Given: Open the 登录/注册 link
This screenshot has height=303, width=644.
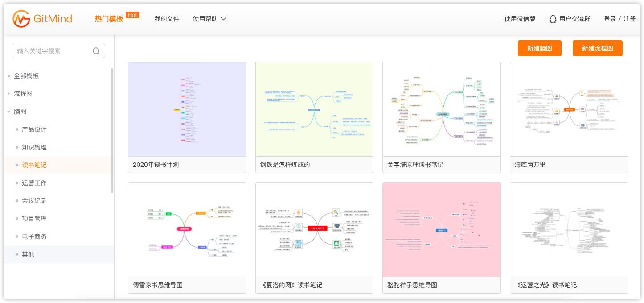Looking at the screenshot, I should 619,19.
